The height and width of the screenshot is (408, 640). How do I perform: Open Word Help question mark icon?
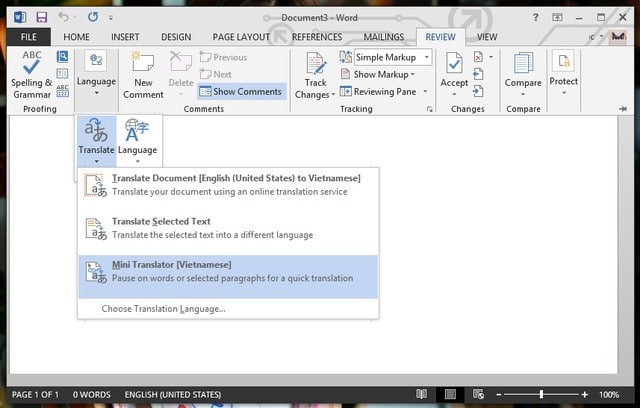(535, 17)
